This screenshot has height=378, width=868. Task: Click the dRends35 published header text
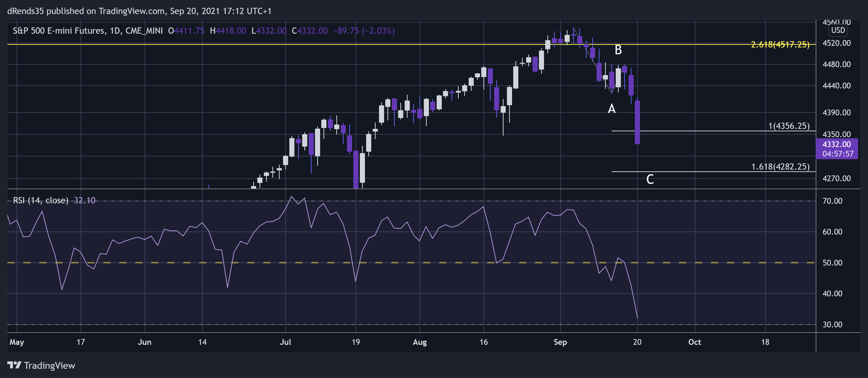139,11
